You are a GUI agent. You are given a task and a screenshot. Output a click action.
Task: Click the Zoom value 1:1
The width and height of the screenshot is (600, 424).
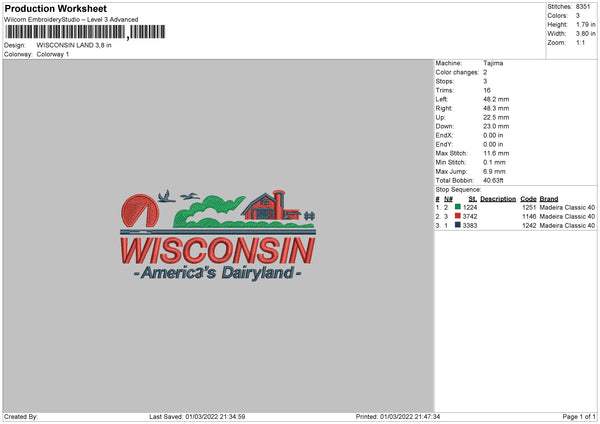click(580, 43)
